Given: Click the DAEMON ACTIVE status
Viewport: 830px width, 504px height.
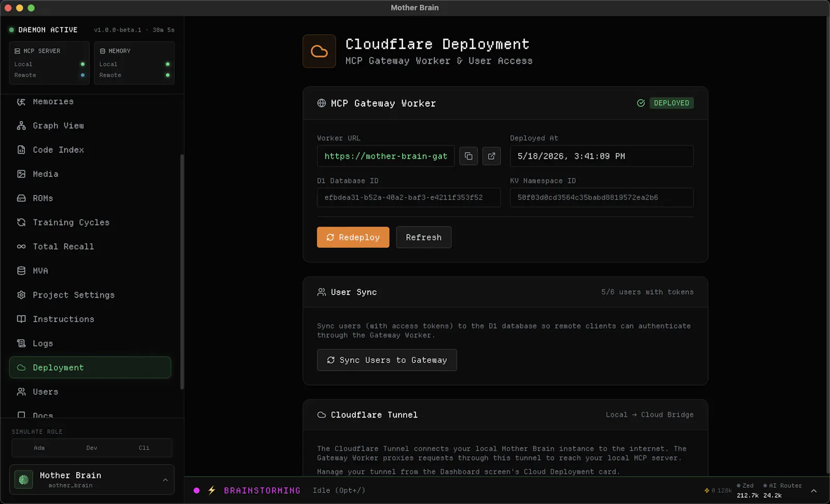Looking at the screenshot, I should pos(44,30).
